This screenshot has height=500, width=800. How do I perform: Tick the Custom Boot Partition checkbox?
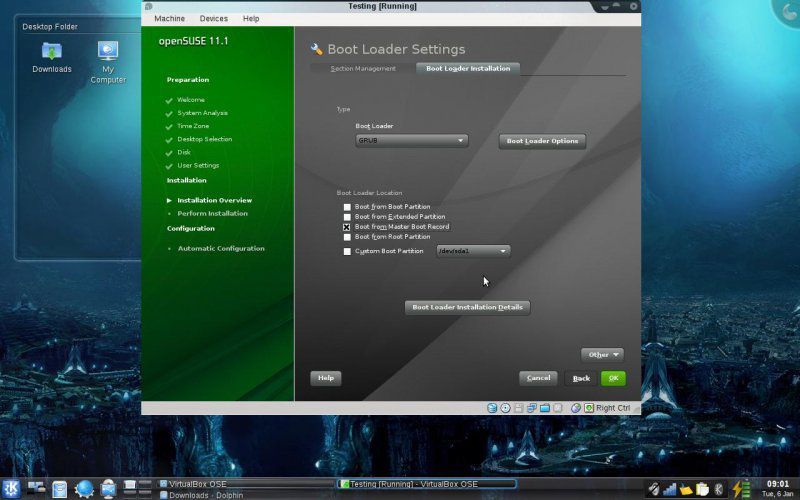click(347, 251)
